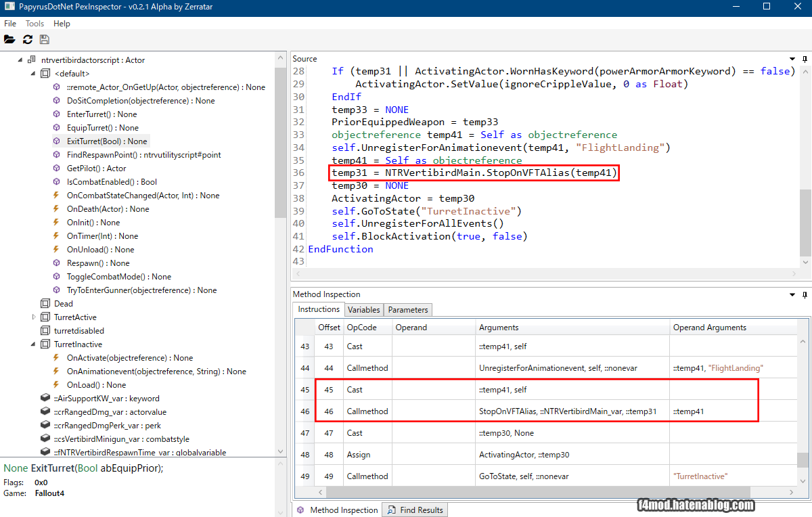Select instruction row 48 Assign
Screen dimensions: 812x517
coord(546,455)
